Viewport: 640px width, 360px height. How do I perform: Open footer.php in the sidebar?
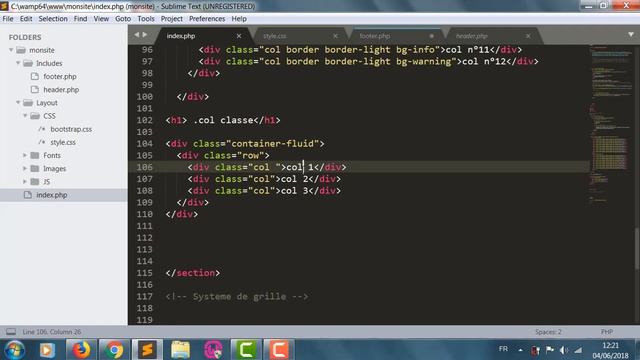(60, 76)
